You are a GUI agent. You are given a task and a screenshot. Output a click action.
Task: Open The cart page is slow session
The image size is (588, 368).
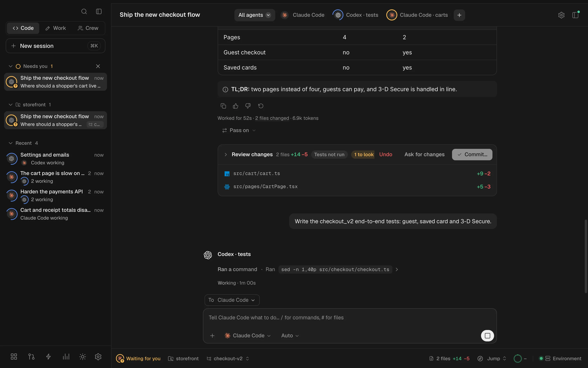[55, 177]
